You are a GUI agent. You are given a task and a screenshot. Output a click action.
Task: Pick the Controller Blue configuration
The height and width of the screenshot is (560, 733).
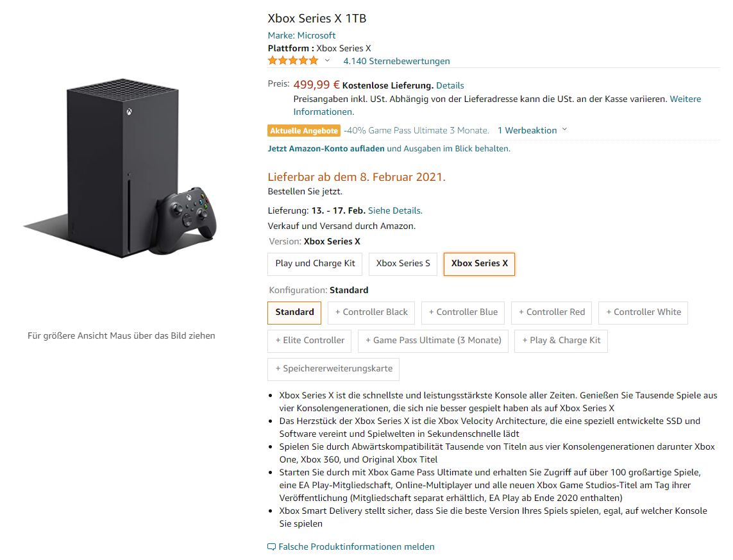pos(463,312)
